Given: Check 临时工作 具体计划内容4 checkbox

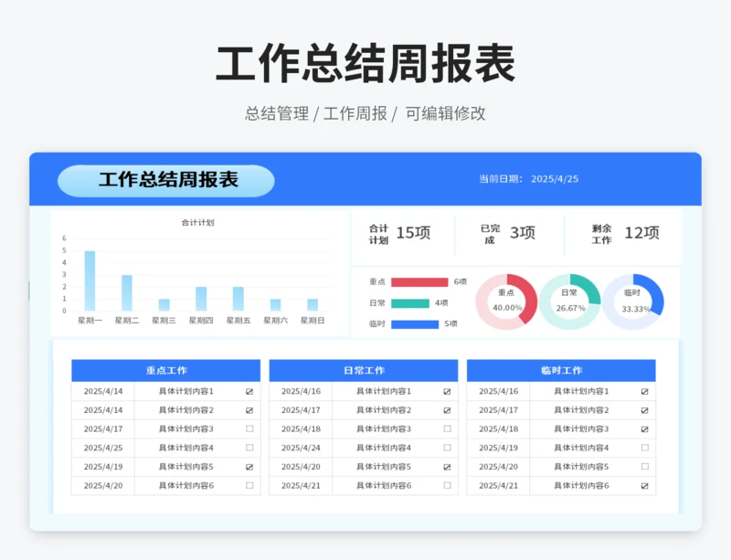Looking at the screenshot, I should coord(645,448).
